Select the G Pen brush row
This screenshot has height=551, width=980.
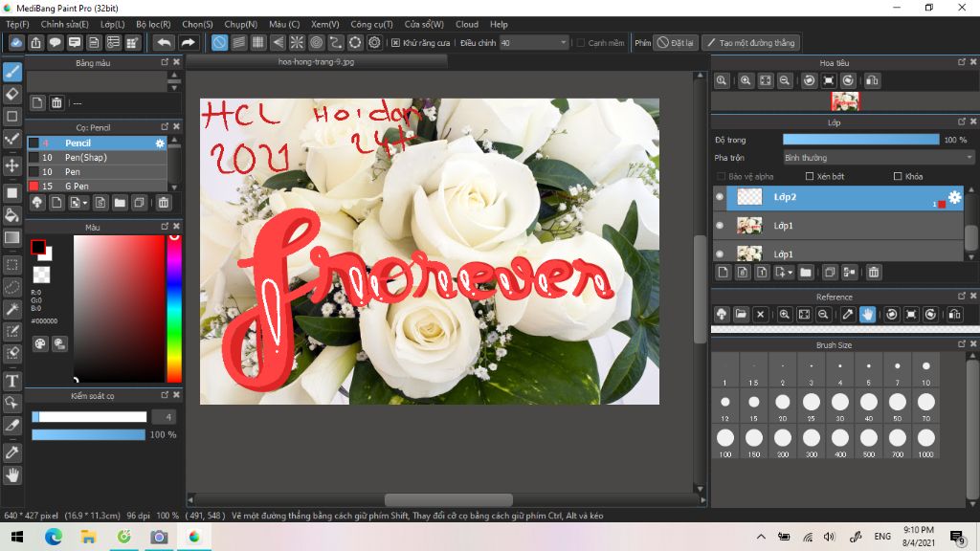tap(97, 186)
